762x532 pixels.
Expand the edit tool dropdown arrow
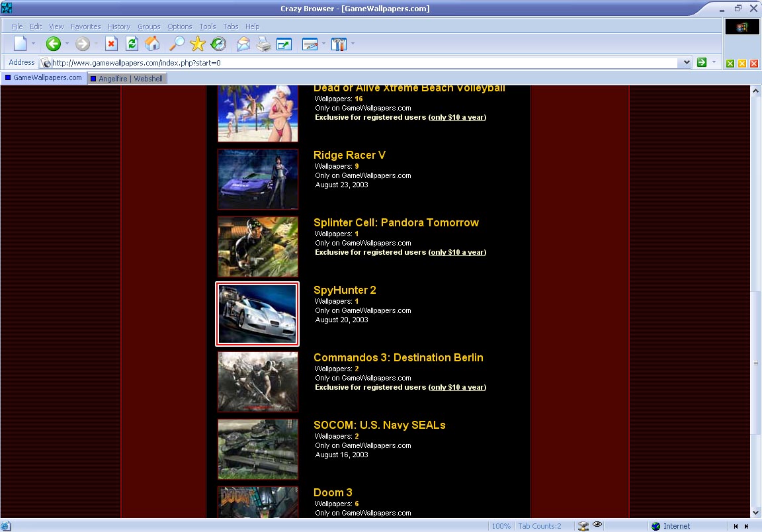click(323, 44)
